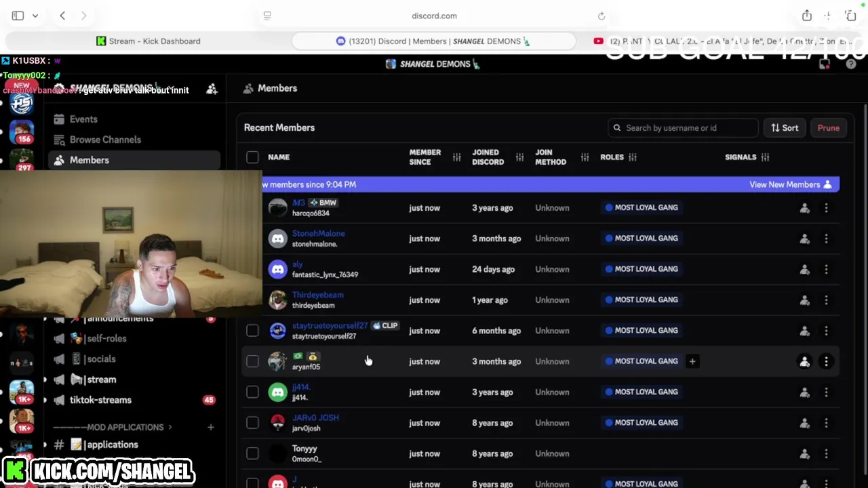Open more options for harcq06834 row
This screenshot has height=488, width=868.
pyautogui.click(x=826, y=209)
